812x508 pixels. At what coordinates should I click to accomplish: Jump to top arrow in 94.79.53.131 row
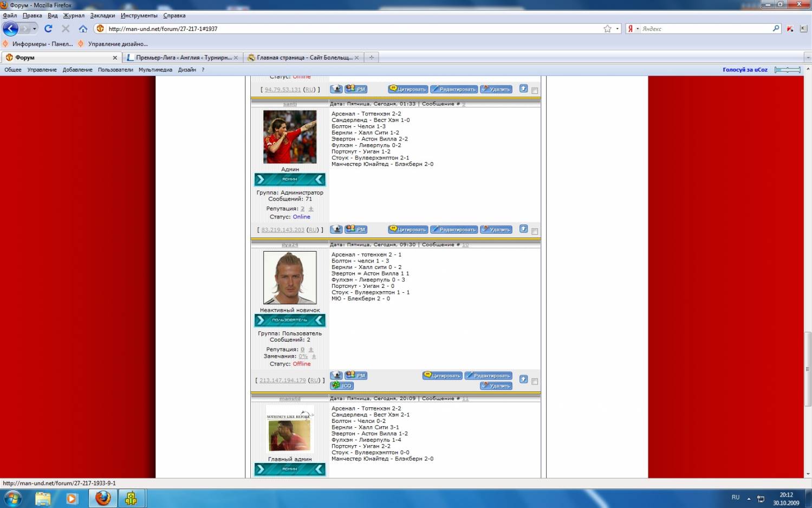(x=523, y=88)
